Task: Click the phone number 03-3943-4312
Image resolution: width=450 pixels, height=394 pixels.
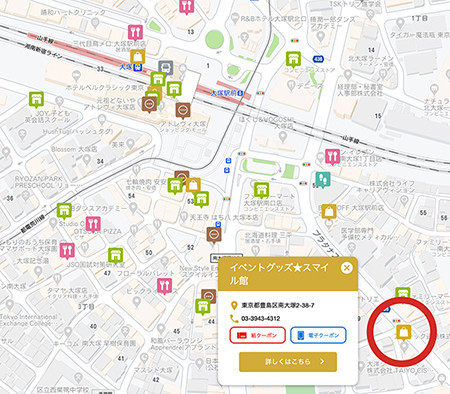Action: [x=260, y=318]
